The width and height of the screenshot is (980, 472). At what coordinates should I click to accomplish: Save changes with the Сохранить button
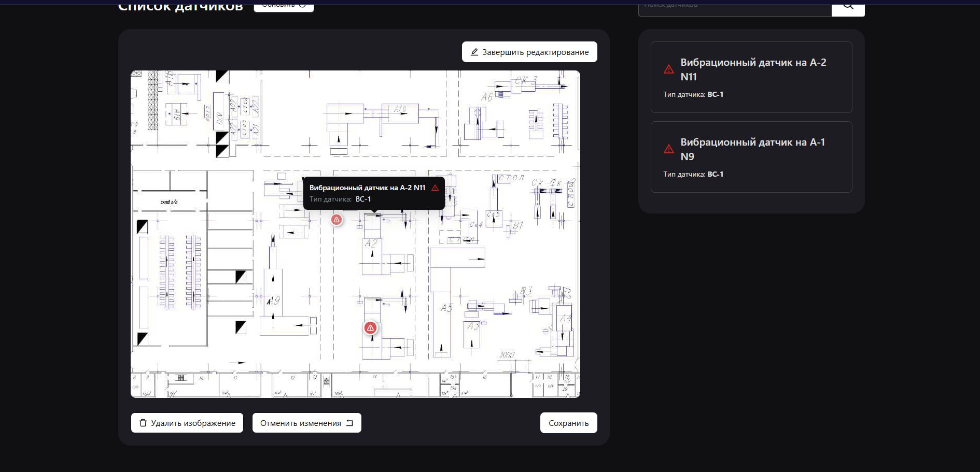[568, 423]
